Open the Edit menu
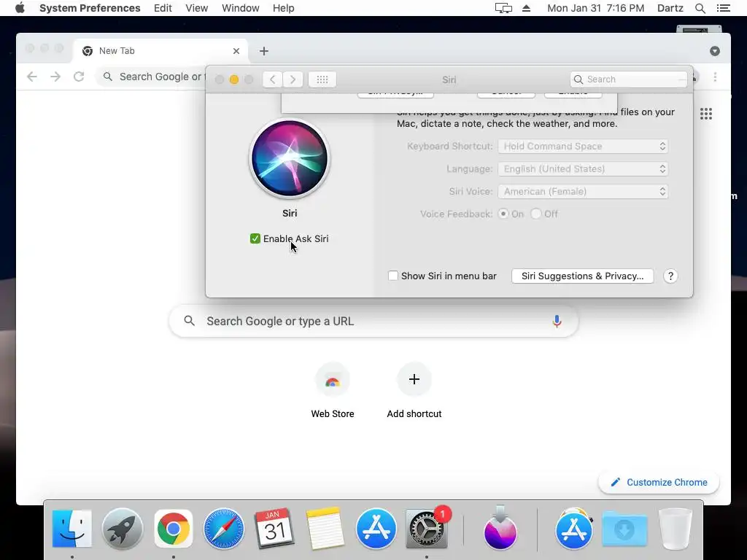This screenshot has height=560, width=747. pyautogui.click(x=163, y=8)
